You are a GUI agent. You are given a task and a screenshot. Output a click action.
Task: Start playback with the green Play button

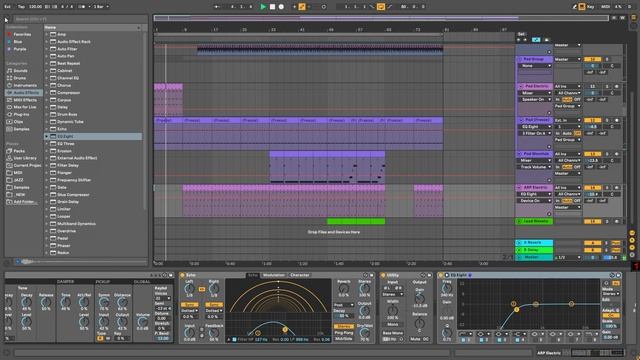tap(263, 7)
